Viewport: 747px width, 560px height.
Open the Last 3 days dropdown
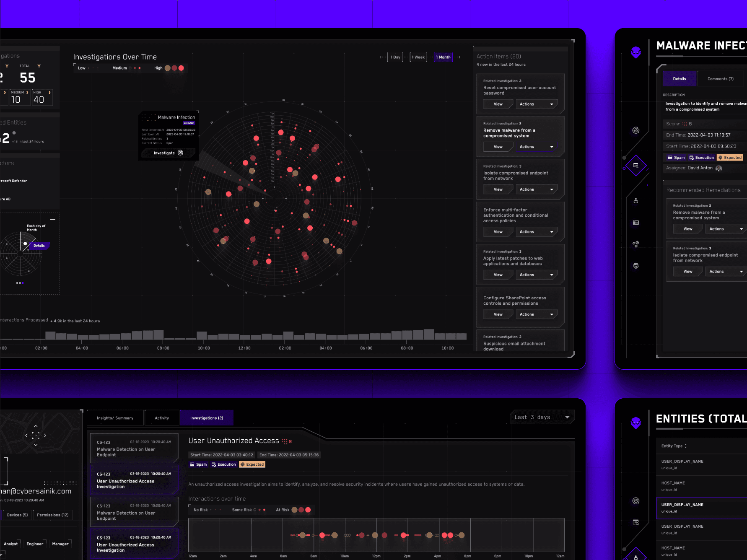tap(542, 417)
